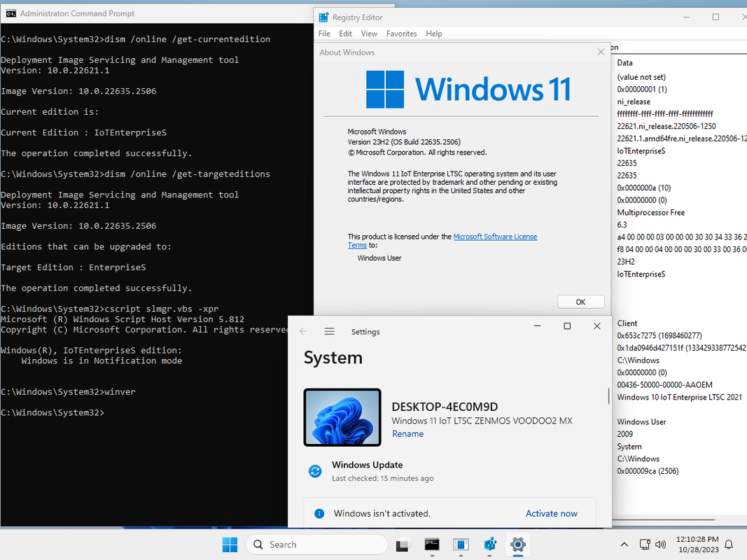Click the Data column header in Registry

(x=624, y=63)
